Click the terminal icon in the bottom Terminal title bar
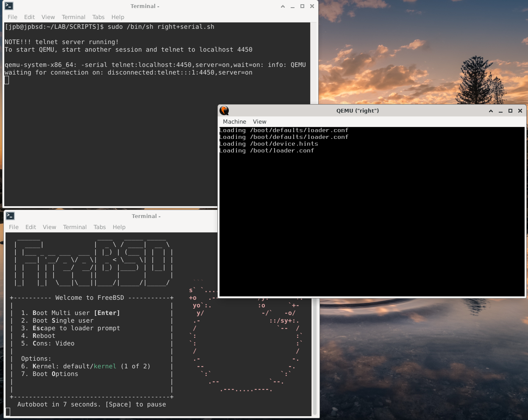Image resolution: width=528 pixels, height=420 pixels. [10, 216]
